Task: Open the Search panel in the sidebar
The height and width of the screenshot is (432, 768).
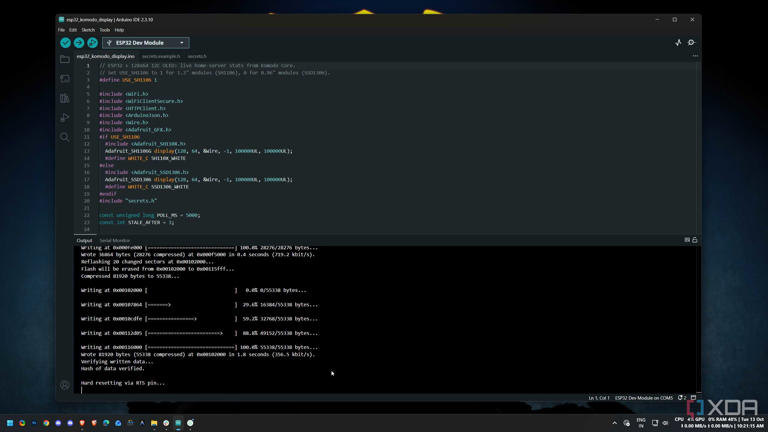Action: 65,137
